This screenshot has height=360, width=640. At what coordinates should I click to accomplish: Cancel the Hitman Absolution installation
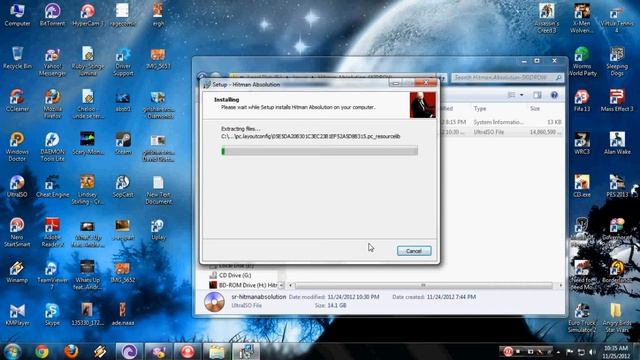[x=414, y=251]
